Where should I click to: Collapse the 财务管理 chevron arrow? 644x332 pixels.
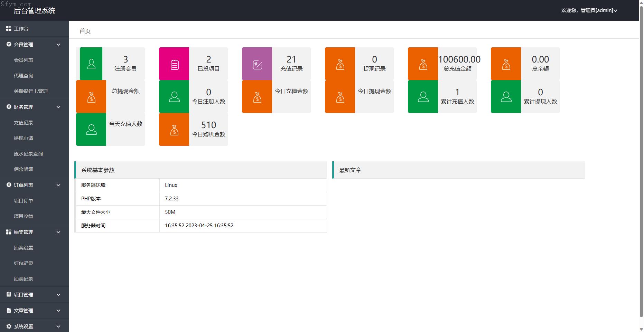point(58,107)
